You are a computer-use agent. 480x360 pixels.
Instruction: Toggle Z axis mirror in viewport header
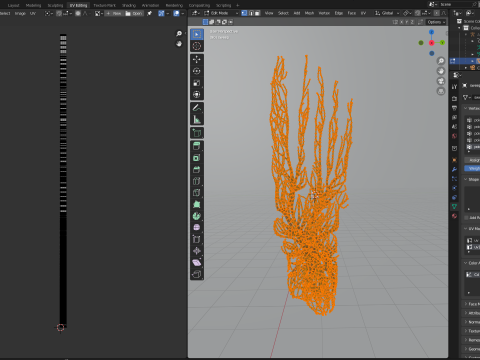click(x=412, y=22)
